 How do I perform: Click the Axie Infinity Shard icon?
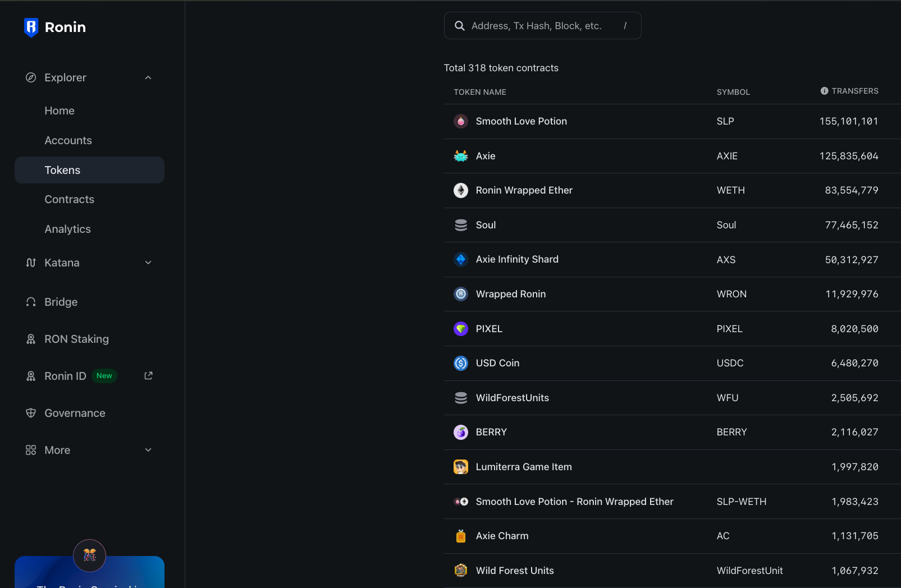[461, 259]
